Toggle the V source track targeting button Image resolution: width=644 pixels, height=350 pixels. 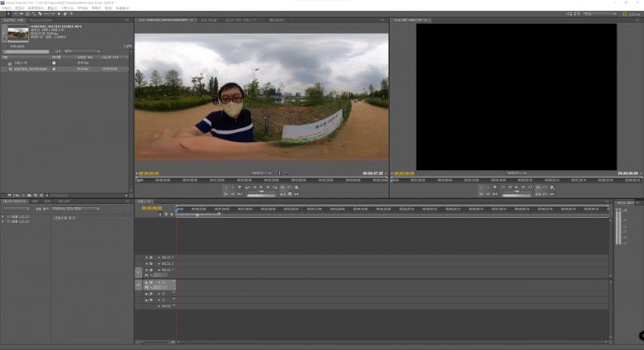pyautogui.click(x=139, y=272)
